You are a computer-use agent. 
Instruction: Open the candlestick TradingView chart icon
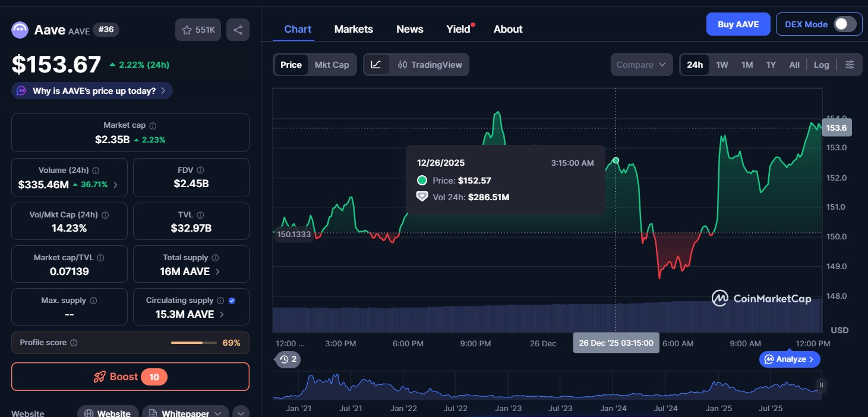pos(403,64)
